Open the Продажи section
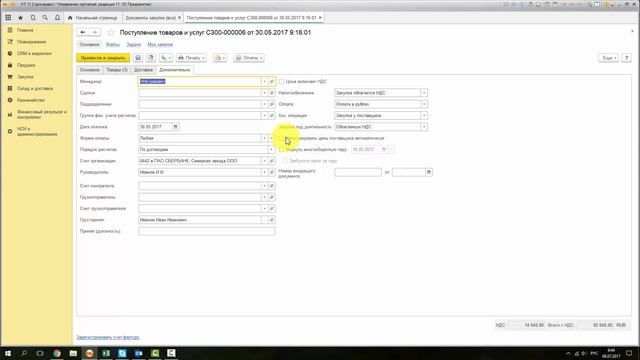640x360 pixels. coord(26,65)
